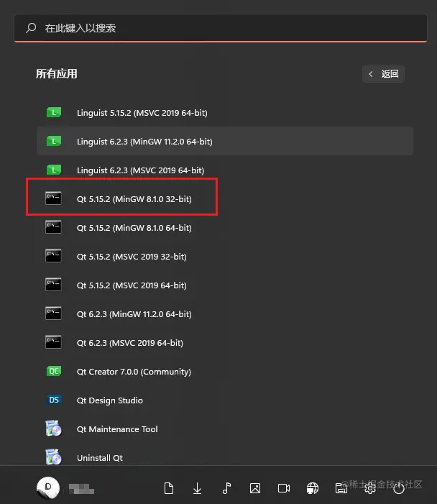Open Videos folder icon in bottom bar
Image resolution: width=437 pixels, height=504 pixels.
click(284, 488)
